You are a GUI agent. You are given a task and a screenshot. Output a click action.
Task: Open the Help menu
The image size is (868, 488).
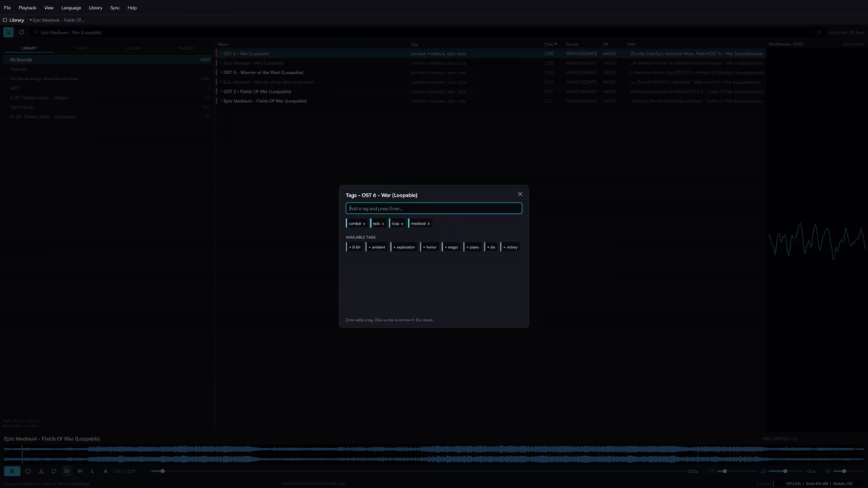132,7
